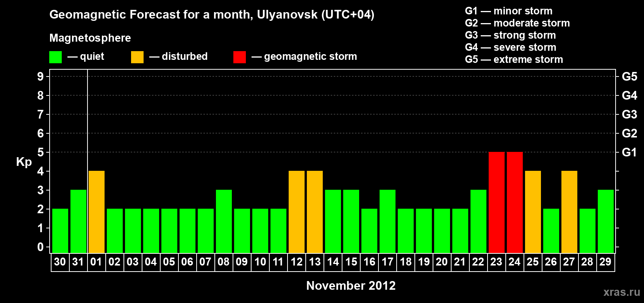Click the Kp value 5 axis label
This screenshot has width=644, height=303.
point(41,152)
